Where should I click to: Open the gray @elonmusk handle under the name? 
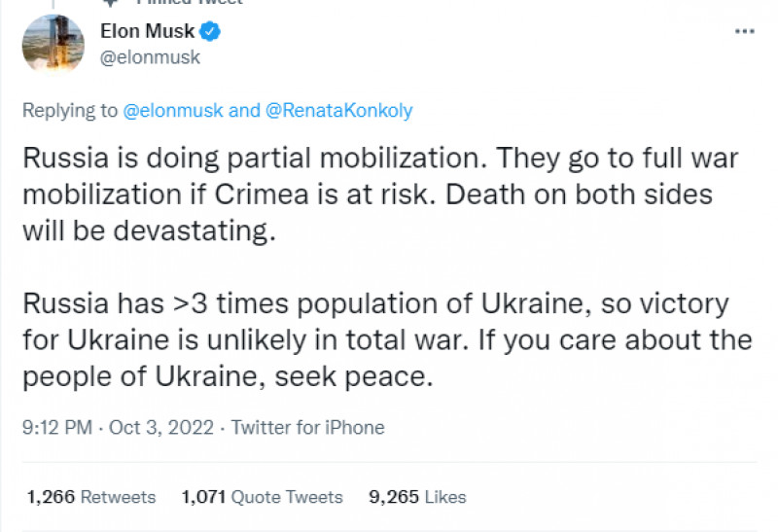tap(150, 57)
